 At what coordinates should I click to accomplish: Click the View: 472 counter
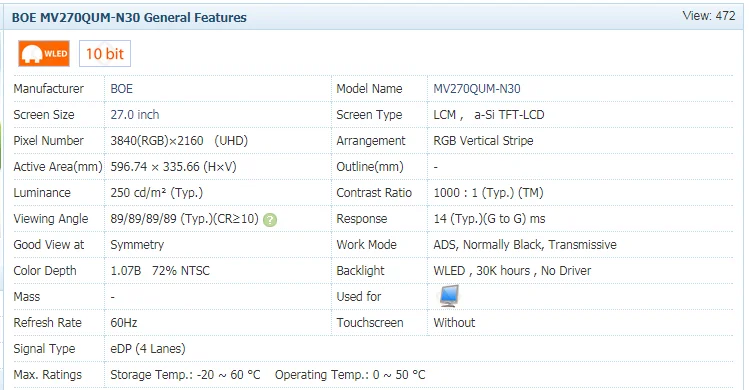click(x=709, y=16)
